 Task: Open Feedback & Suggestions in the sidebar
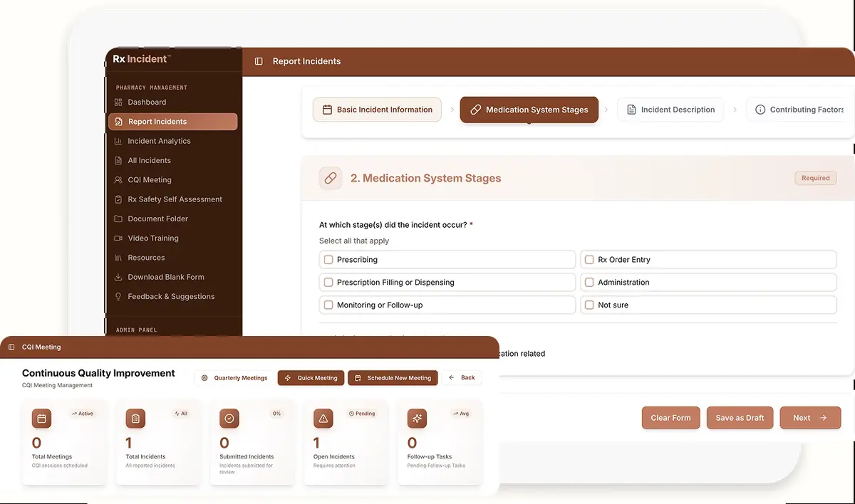(x=172, y=296)
